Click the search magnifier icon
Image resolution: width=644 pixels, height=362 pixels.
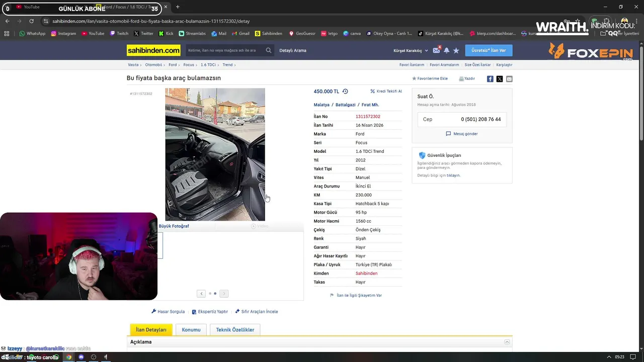269,50
